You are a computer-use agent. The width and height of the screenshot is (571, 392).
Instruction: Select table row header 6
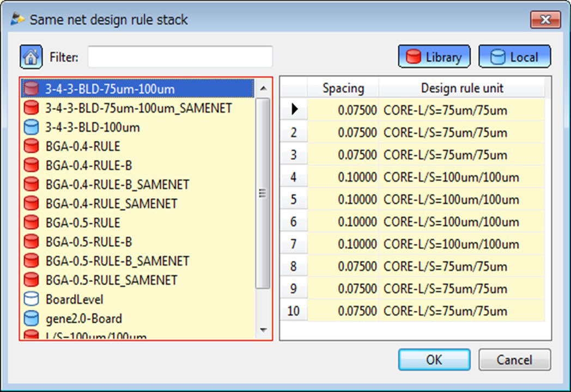(x=294, y=221)
